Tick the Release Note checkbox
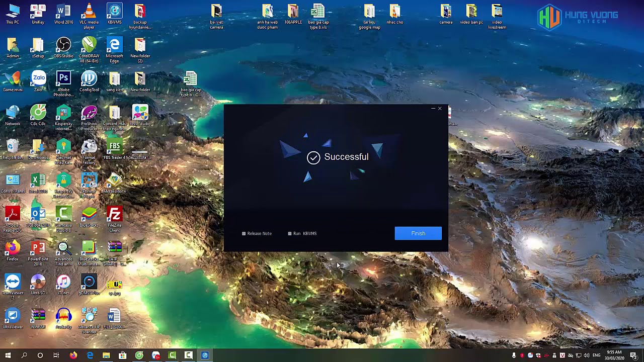The image size is (644, 362). (x=244, y=233)
